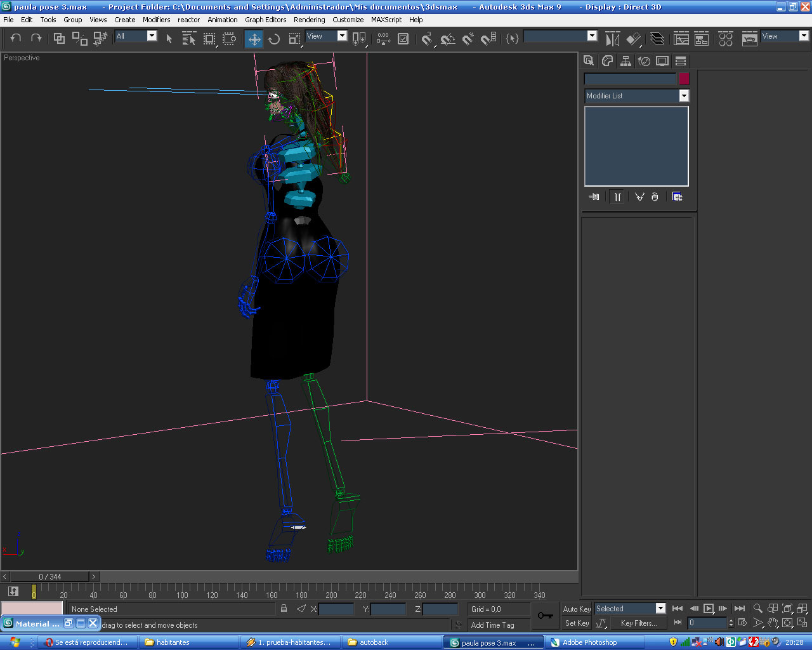Open Curve Editor from toolbar
This screenshot has width=812, height=650.
681,39
